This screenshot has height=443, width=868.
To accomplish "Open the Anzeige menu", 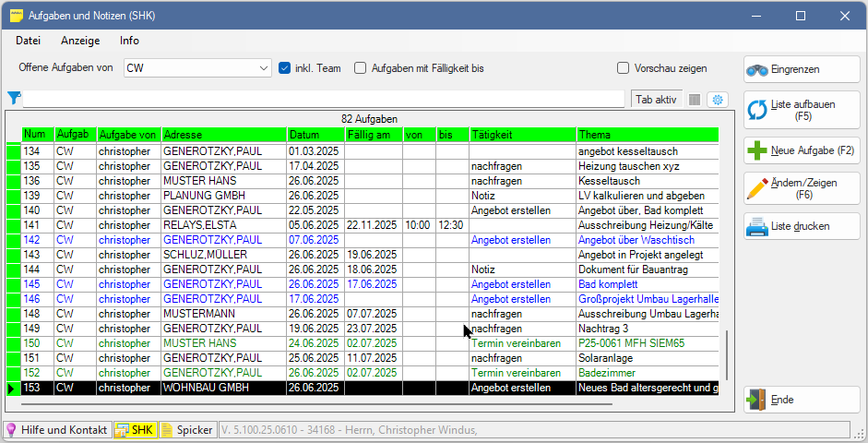I will (80, 41).
